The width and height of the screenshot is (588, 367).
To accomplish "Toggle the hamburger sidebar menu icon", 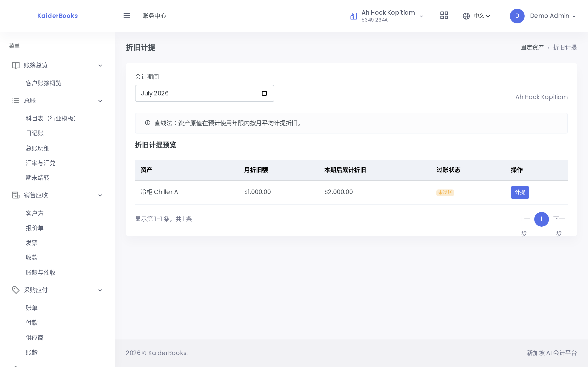I will [127, 16].
